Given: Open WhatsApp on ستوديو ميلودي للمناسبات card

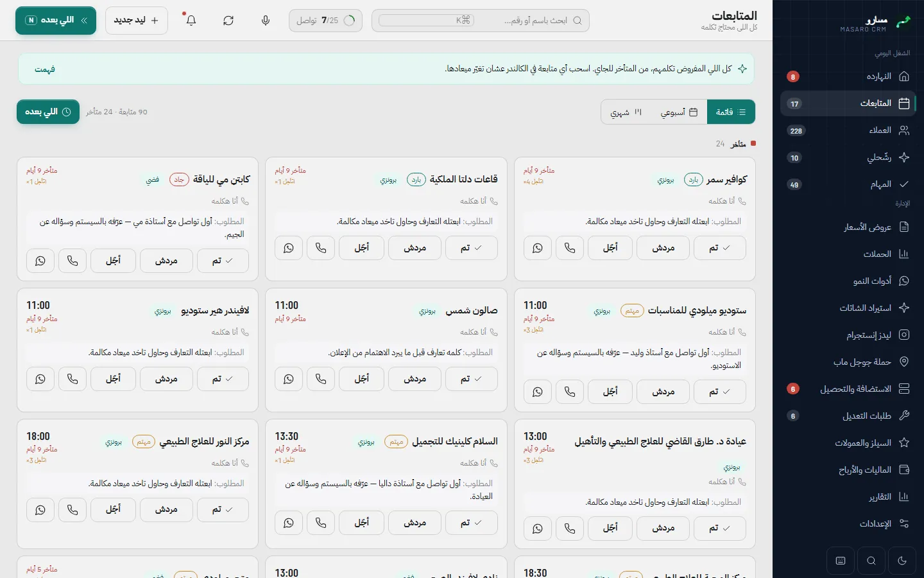Looking at the screenshot, I should (538, 392).
